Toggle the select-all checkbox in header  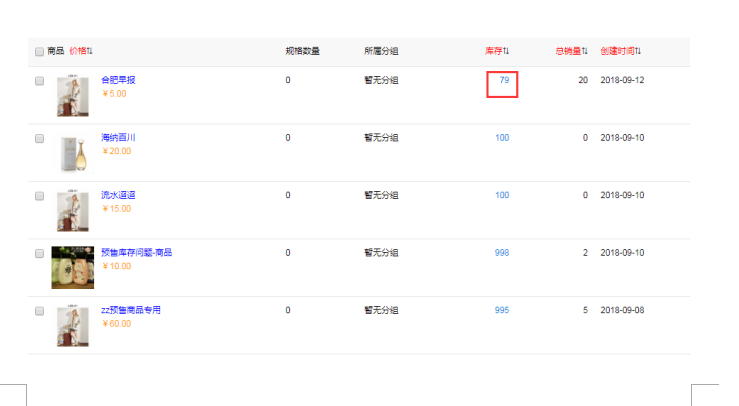[x=39, y=51]
